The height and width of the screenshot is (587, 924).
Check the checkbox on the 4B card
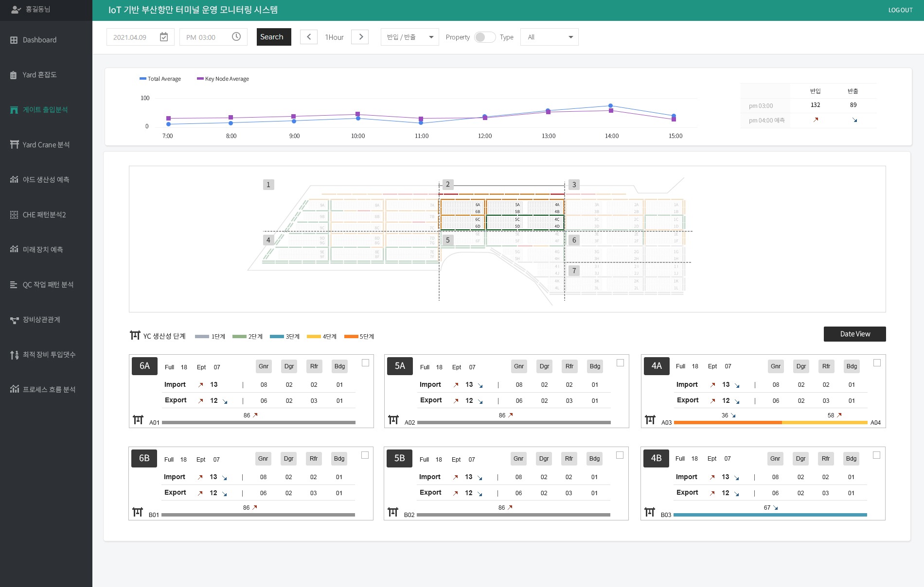[x=876, y=455]
